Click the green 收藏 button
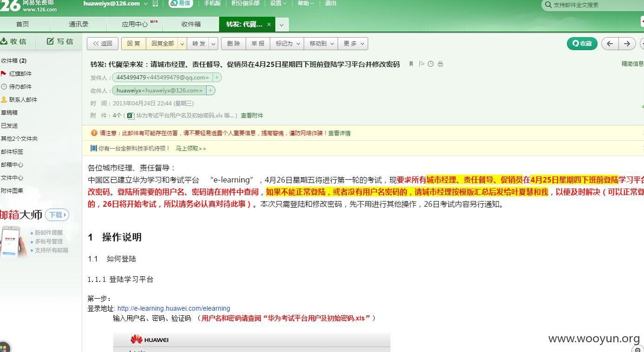Image resolution: width=644 pixels, height=352 pixels. tap(582, 44)
